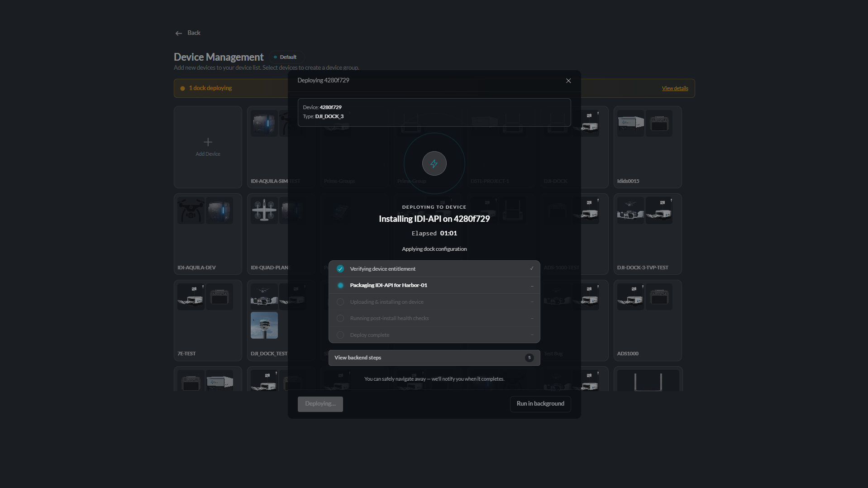Click the disabled Deploying... button
The width and height of the screenshot is (868, 488).
[x=320, y=404]
